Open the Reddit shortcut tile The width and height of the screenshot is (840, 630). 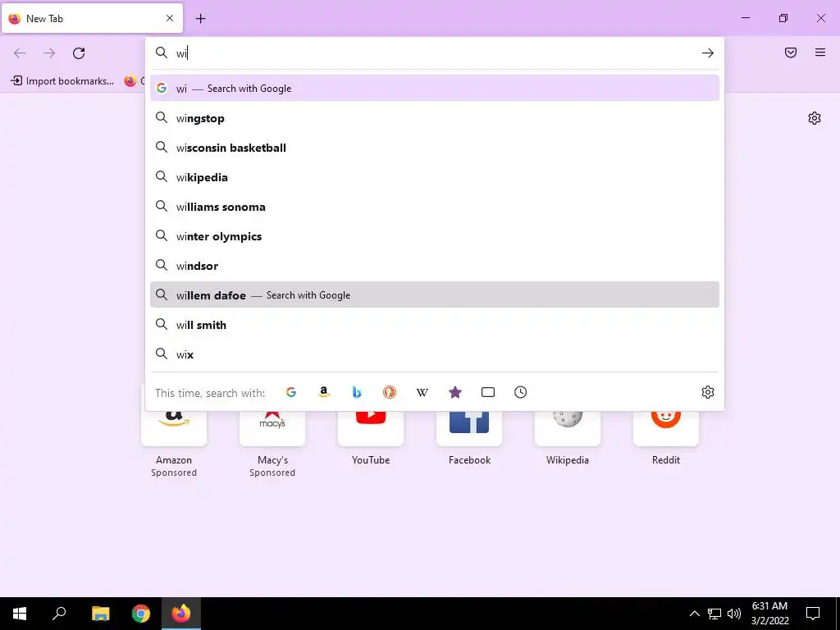[x=666, y=438]
